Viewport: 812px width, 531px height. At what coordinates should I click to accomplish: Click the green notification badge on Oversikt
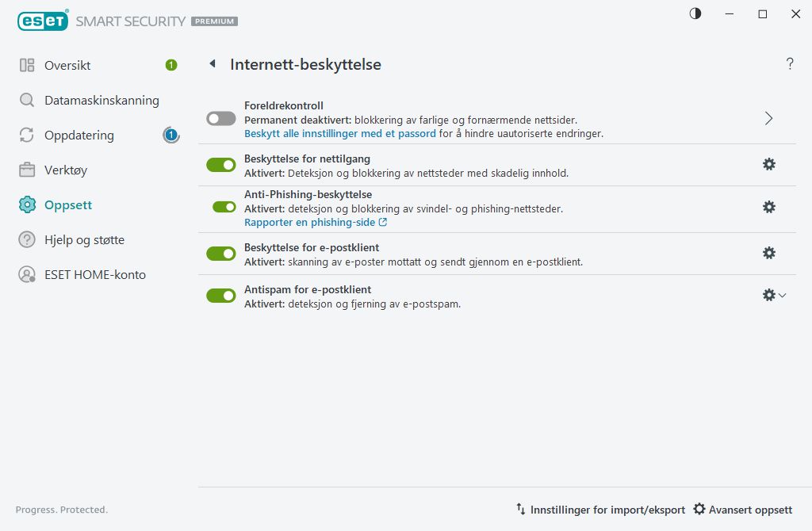171,65
